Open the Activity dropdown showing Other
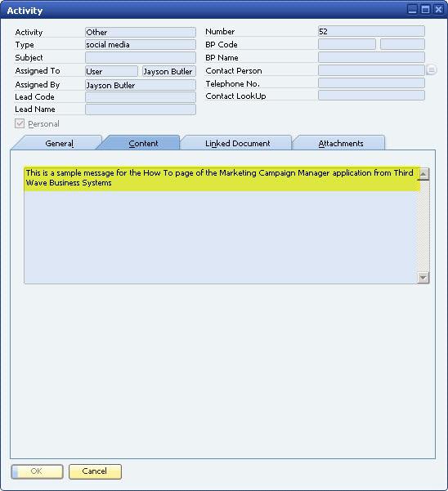This screenshot has height=491, width=448. point(141,32)
